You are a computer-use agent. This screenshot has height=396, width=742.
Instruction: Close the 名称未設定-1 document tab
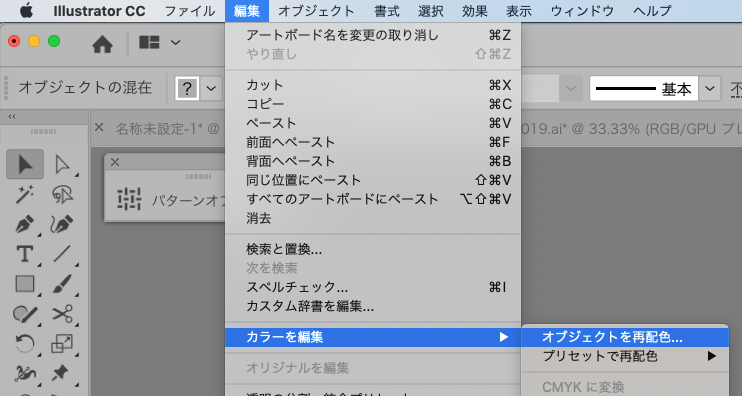(99, 127)
